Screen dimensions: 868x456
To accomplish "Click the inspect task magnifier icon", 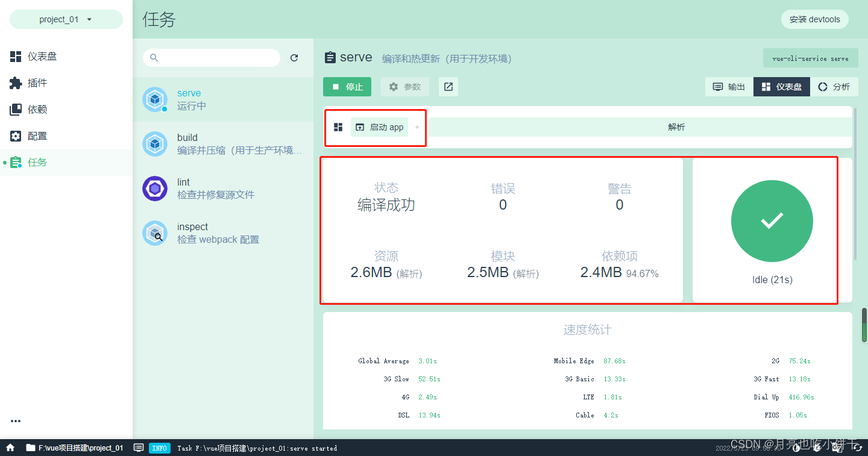I will pyautogui.click(x=155, y=233).
